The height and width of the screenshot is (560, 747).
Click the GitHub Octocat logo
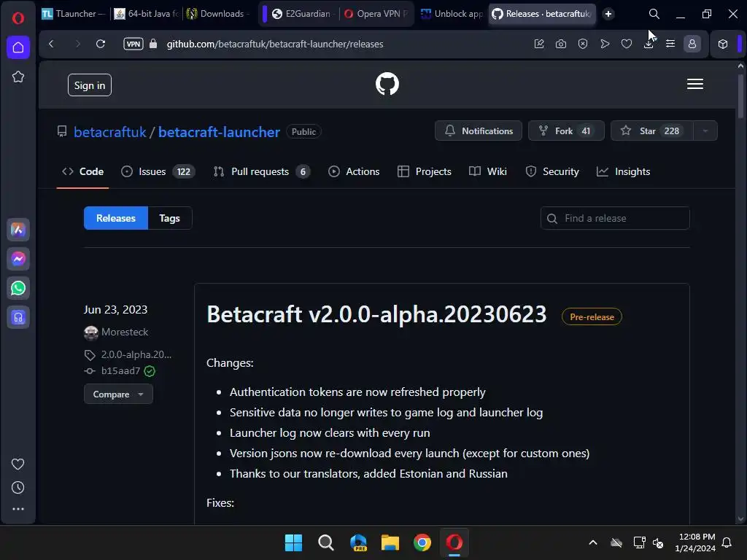click(387, 84)
